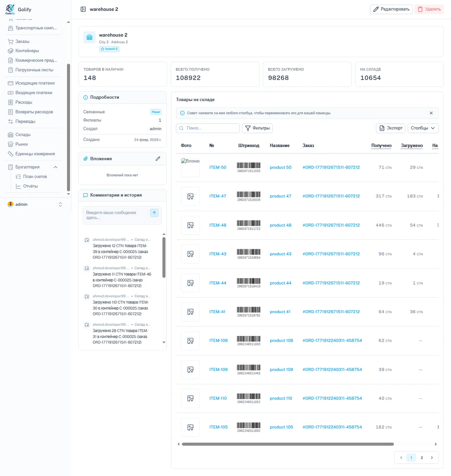Click the branch 2 tag
Screen dimensions: 451x476
pyautogui.click(x=109, y=49)
